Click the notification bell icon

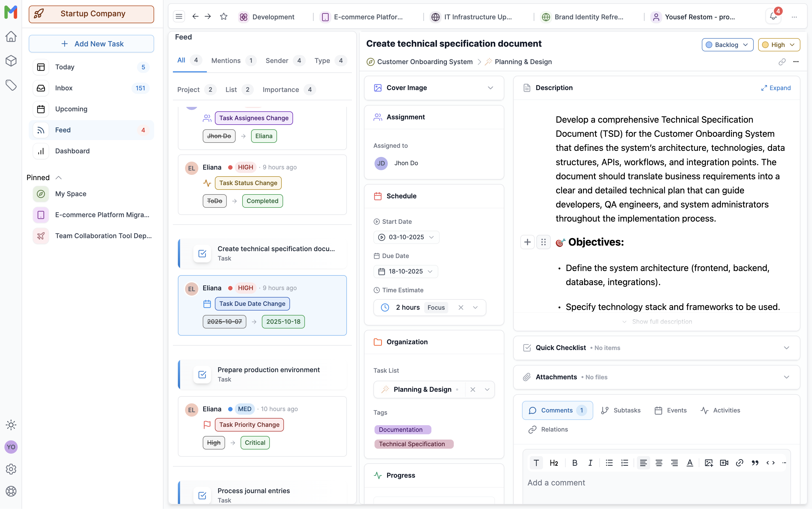click(773, 17)
